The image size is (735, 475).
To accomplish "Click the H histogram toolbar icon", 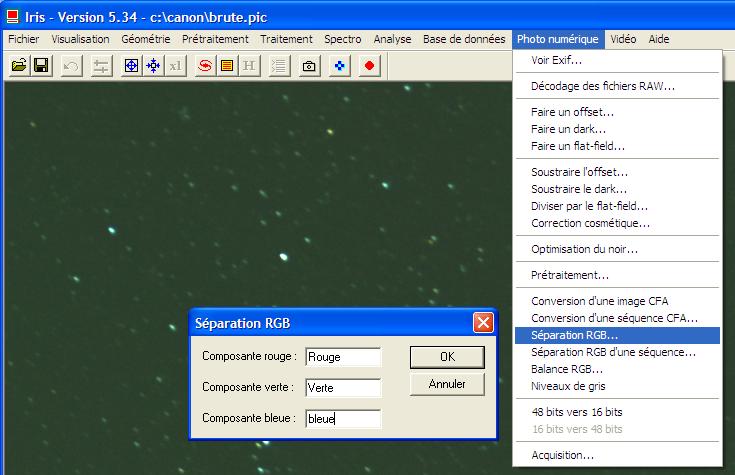I will tap(249, 66).
